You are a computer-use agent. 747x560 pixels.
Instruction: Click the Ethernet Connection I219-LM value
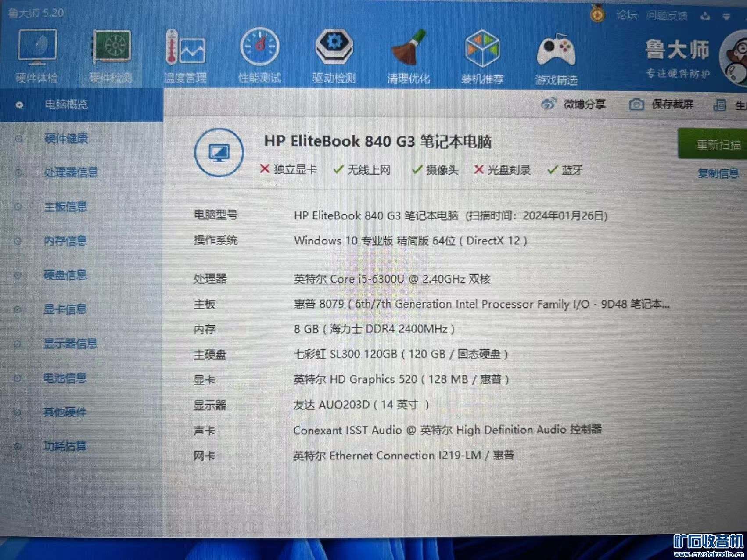point(403,455)
